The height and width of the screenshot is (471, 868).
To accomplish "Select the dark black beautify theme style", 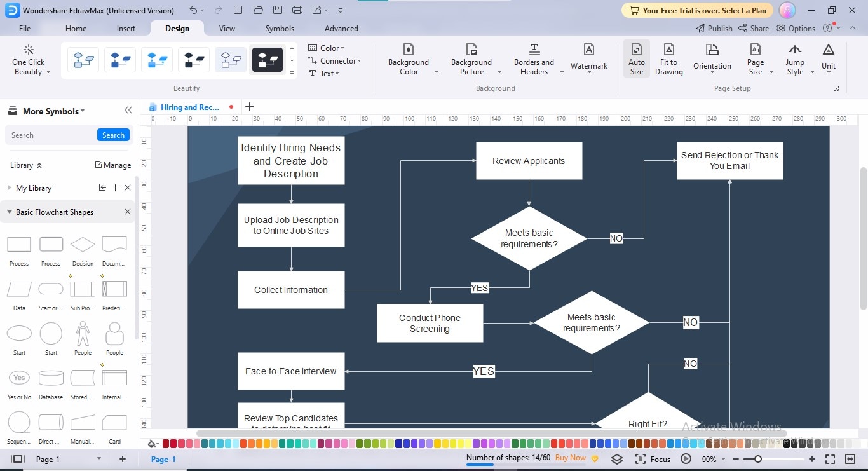I will click(x=268, y=60).
